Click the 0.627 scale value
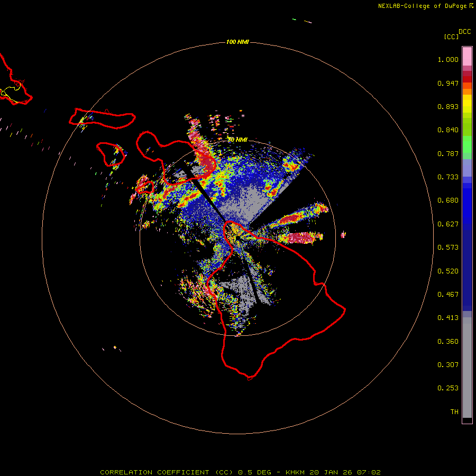The height and width of the screenshot is (476, 476). pos(448,224)
